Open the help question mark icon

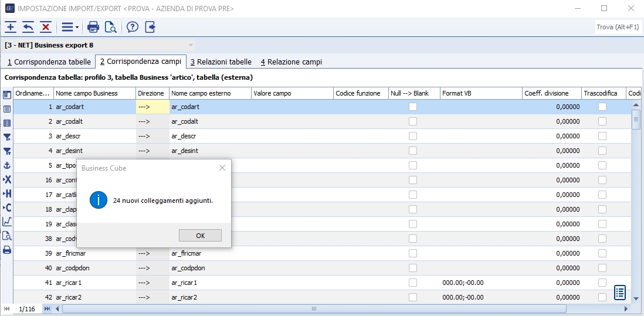point(133,27)
